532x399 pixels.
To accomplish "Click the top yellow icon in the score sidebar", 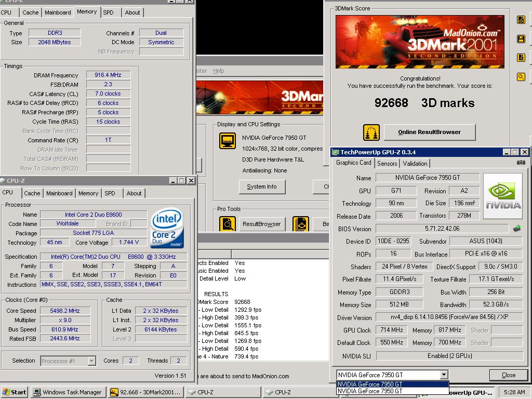I will pyautogui.click(x=521, y=20).
